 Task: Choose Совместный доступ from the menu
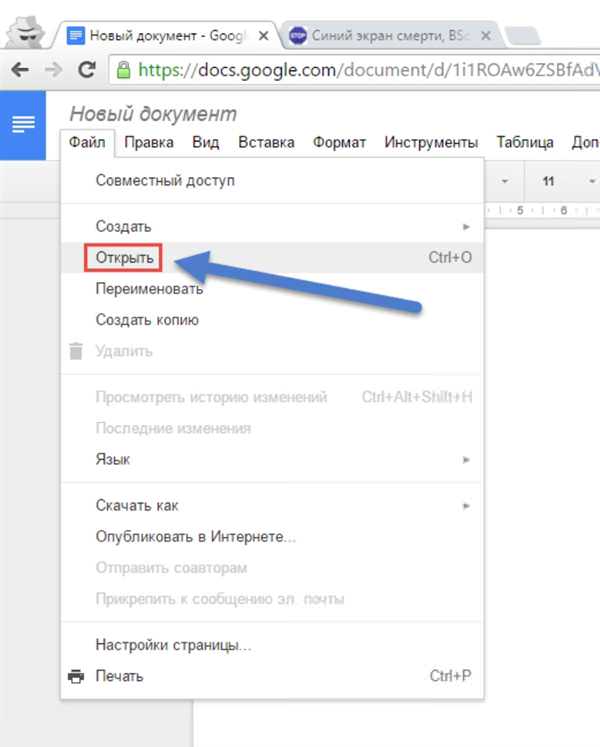click(x=272, y=181)
